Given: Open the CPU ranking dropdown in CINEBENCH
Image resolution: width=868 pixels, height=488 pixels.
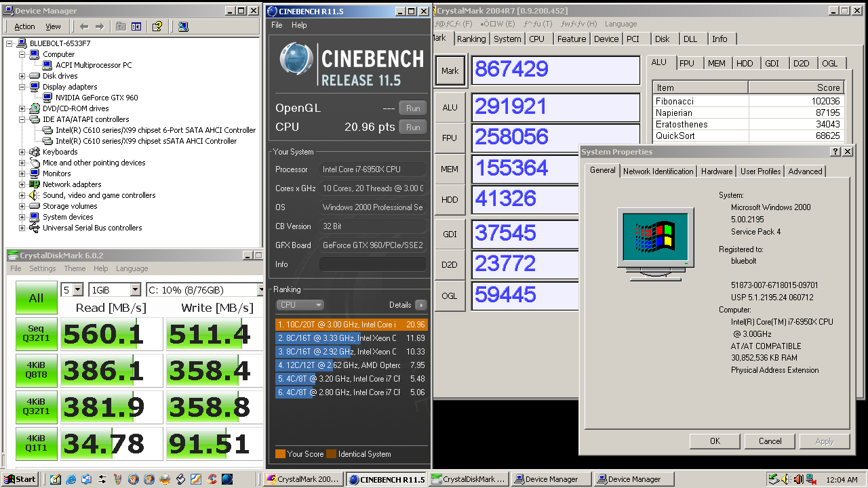Looking at the screenshot, I should pos(299,304).
